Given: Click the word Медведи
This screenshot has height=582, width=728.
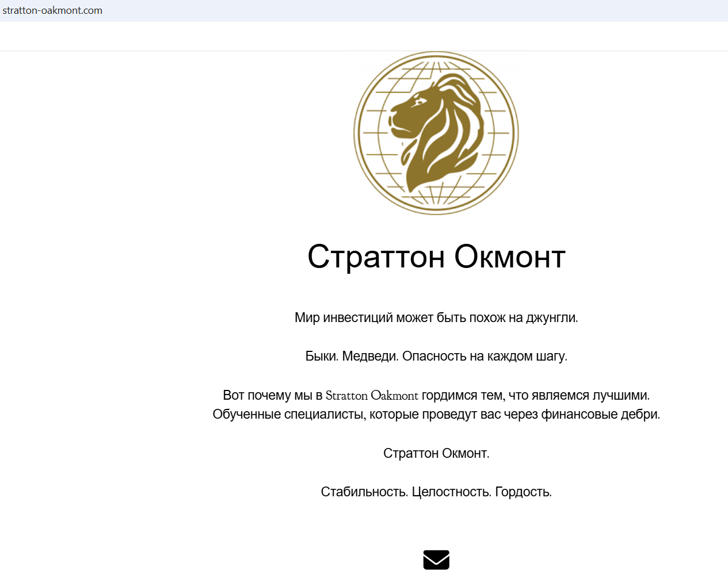Looking at the screenshot, I should click(370, 357).
